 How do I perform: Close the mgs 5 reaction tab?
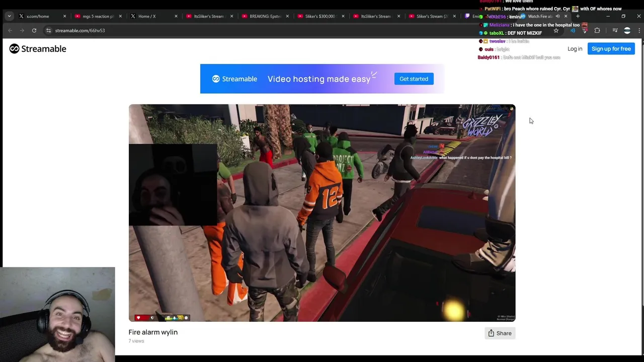pyautogui.click(x=120, y=16)
